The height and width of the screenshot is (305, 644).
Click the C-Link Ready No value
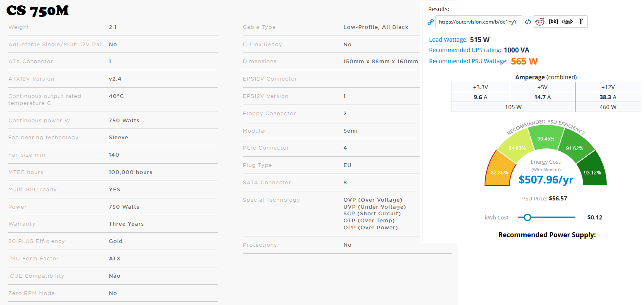(347, 44)
